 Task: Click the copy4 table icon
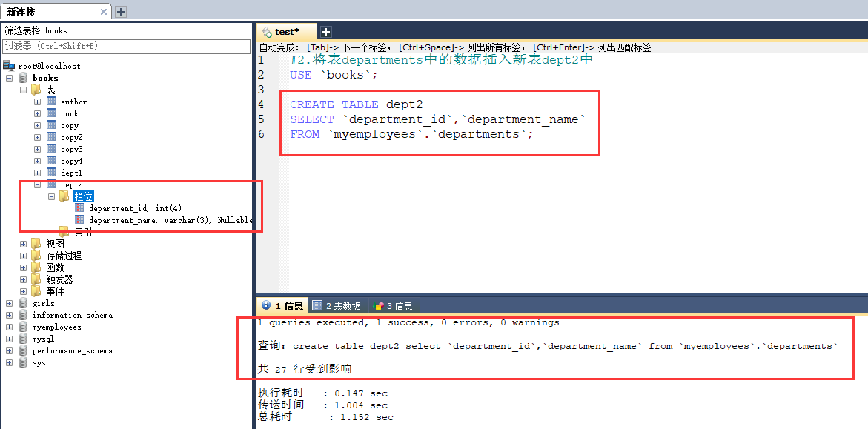(51, 161)
